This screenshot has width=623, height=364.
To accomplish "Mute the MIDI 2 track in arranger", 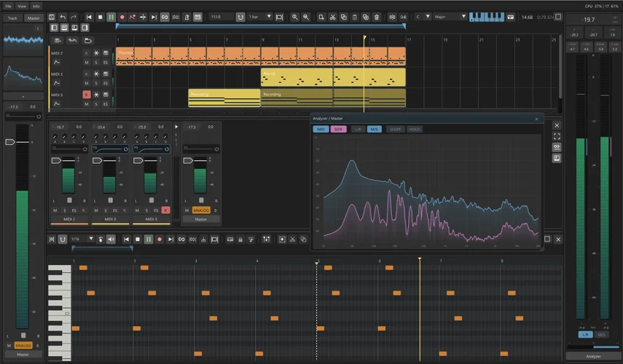I will pyautogui.click(x=86, y=63).
